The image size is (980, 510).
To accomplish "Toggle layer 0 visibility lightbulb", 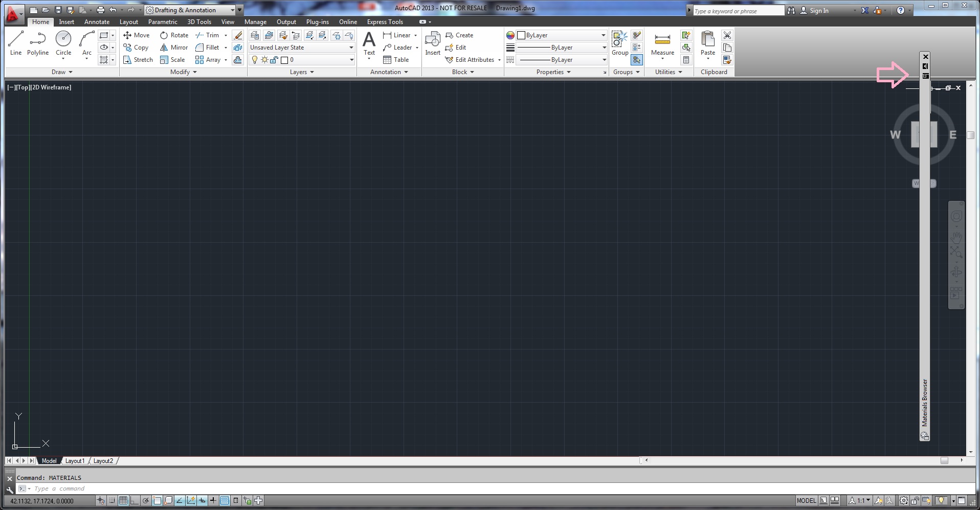I will tap(255, 59).
